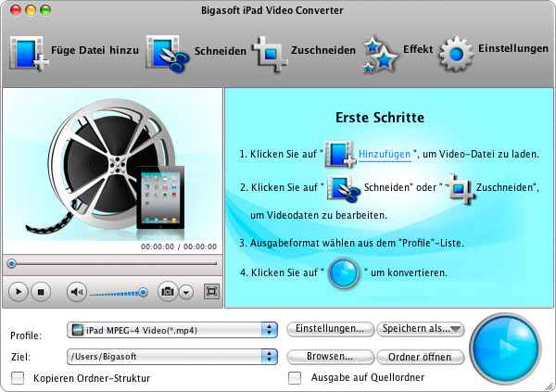Click the blue convert icon in step 4
Viewport: 556px width, 392px height.
point(344,272)
